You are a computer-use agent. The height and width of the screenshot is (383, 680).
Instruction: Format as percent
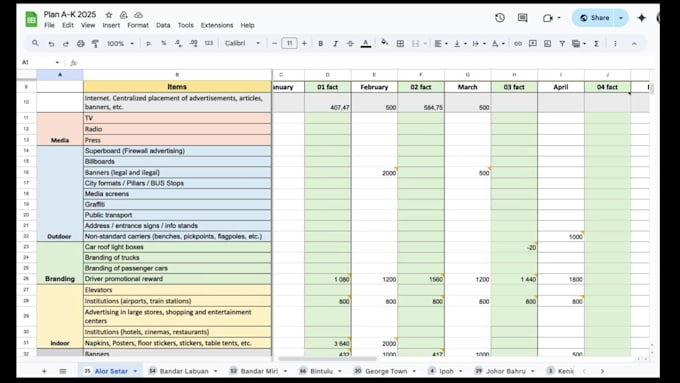click(x=163, y=43)
